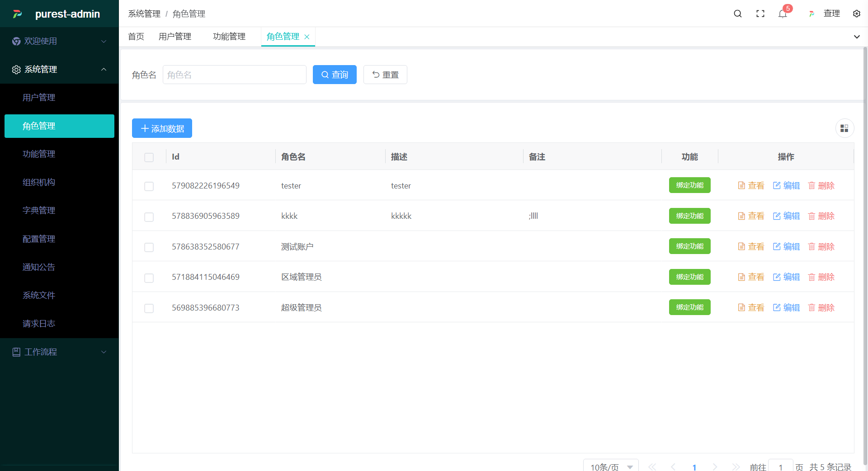The image size is (868, 471).
Task: View the kkkk role
Action: pos(751,216)
